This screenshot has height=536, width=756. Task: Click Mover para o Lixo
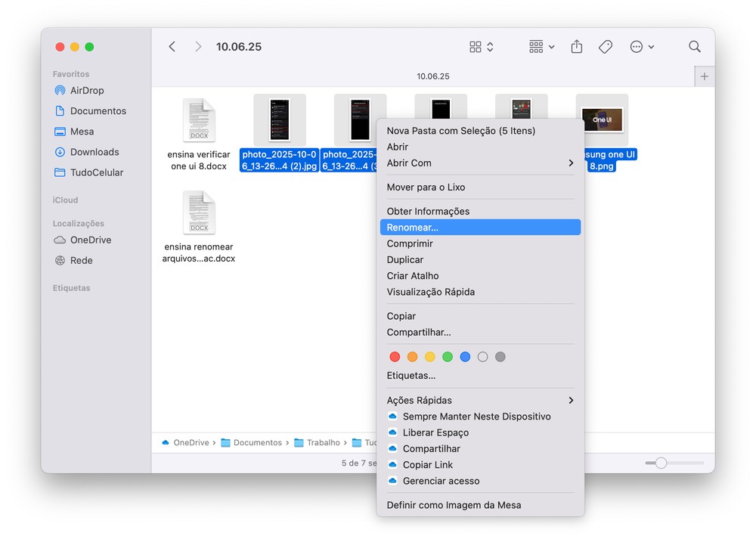coord(426,187)
